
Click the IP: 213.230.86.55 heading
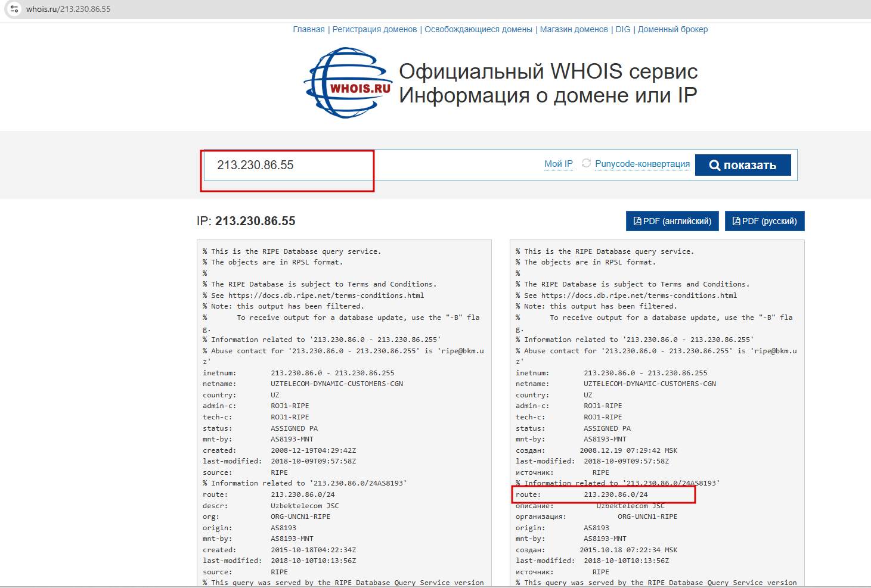pyautogui.click(x=246, y=221)
